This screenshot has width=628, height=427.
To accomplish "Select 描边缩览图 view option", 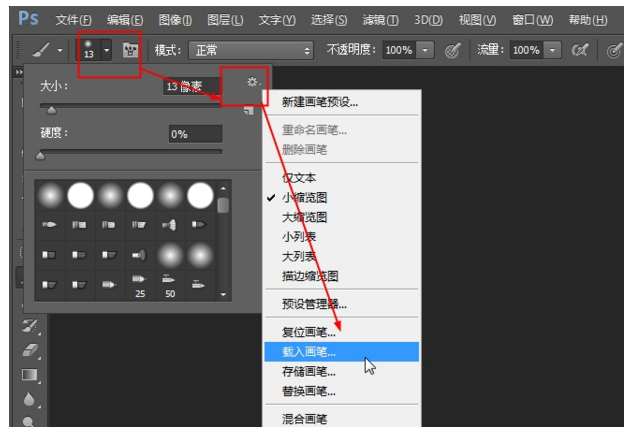I will (310, 276).
